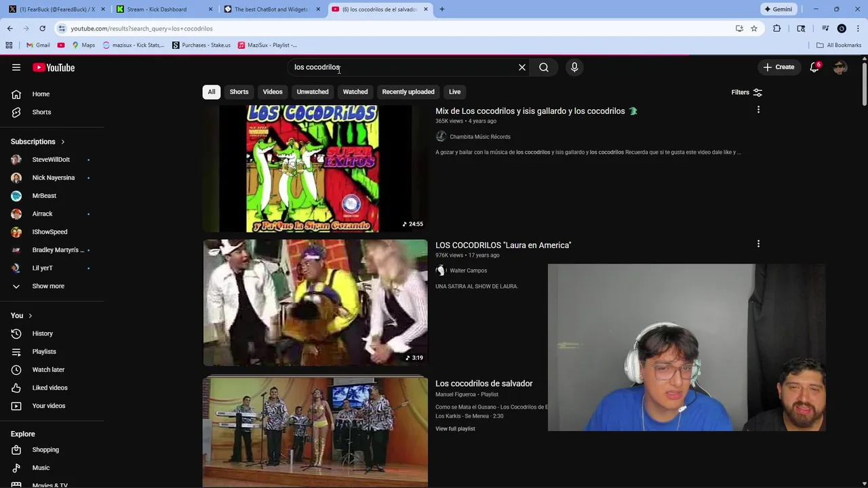Open SteveWillDoIt subscription channel
Viewport: 868px width, 488px height.
(52, 159)
